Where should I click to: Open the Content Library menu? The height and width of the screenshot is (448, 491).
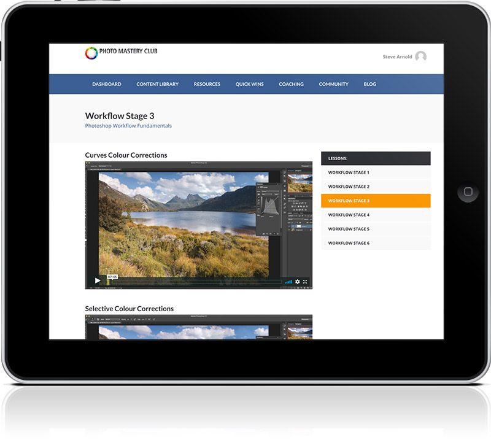(x=157, y=84)
